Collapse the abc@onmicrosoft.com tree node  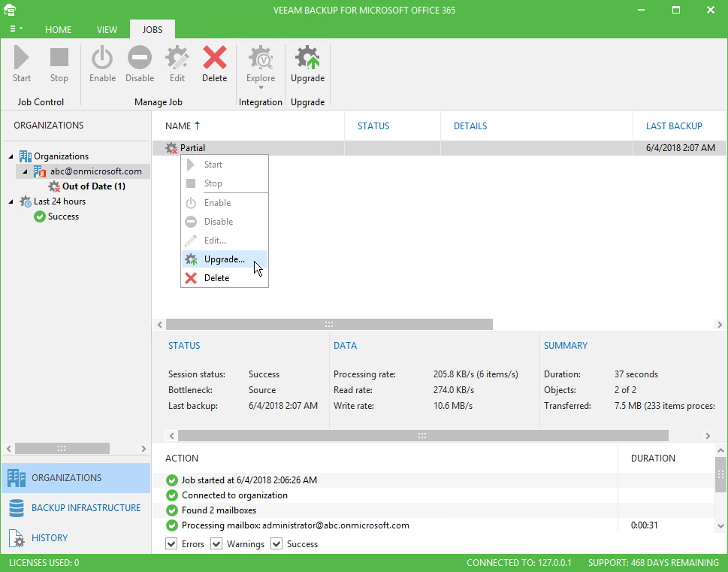[25, 171]
